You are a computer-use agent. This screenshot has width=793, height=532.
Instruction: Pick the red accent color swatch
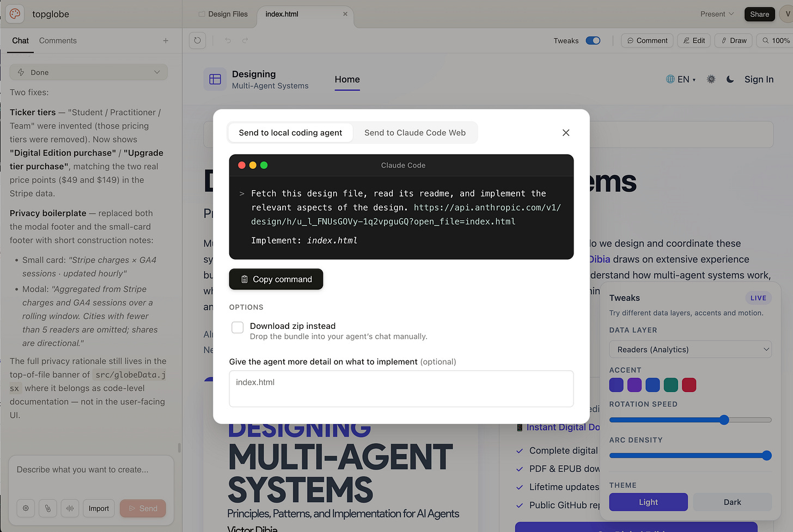tap(689, 385)
